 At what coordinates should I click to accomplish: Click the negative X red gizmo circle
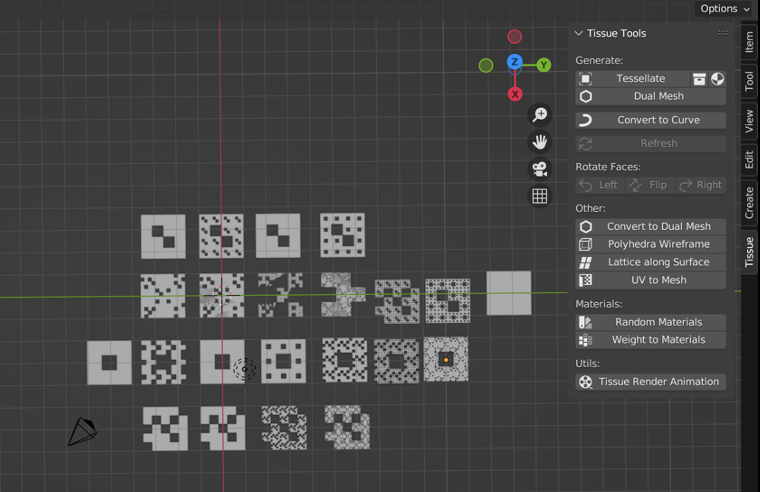[515, 37]
